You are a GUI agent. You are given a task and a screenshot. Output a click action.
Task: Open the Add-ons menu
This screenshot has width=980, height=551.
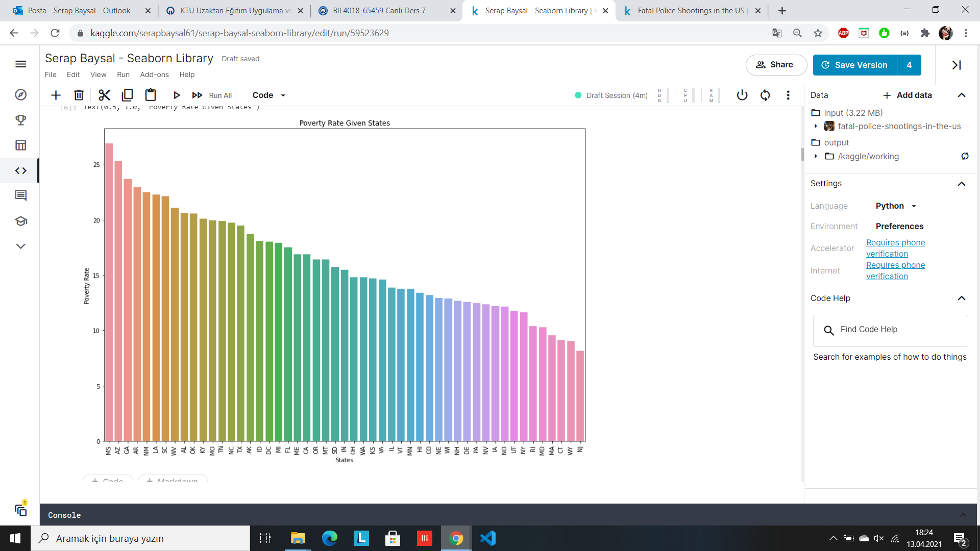pos(154,74)
